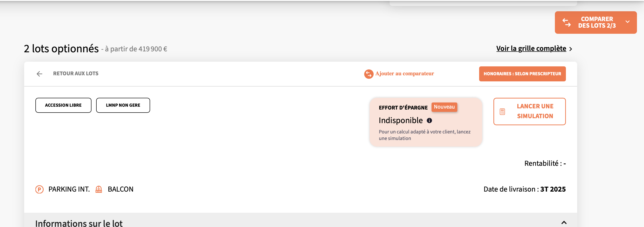This screenshot has height=227, width=644.
Task: Launch a simulation via LANCER UNE SIMULATION text
Action: [x=535, y=111]
